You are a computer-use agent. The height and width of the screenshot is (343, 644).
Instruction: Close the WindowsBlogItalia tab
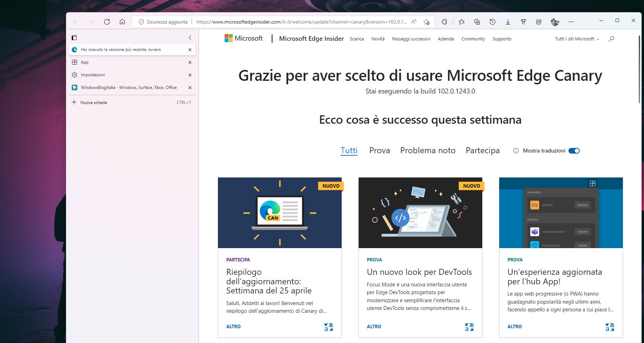point(190,88)
